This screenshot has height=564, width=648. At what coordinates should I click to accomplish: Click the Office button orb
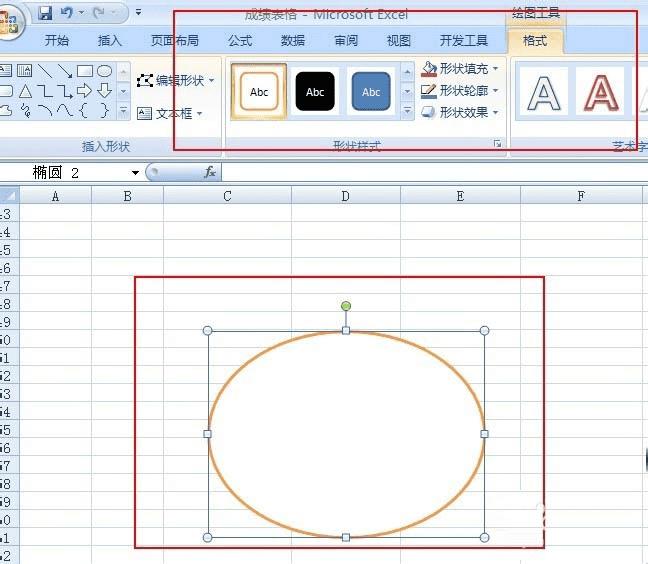point(8,21)
